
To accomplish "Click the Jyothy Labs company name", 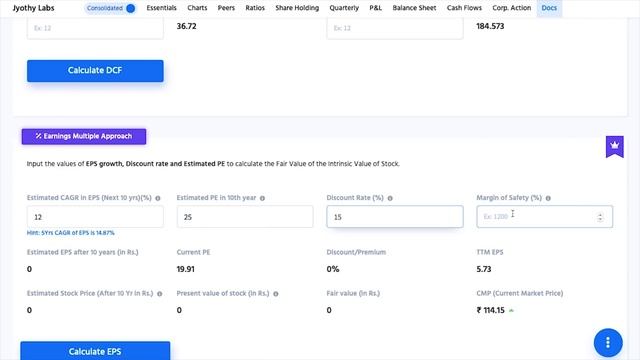I will pos(33,8).
